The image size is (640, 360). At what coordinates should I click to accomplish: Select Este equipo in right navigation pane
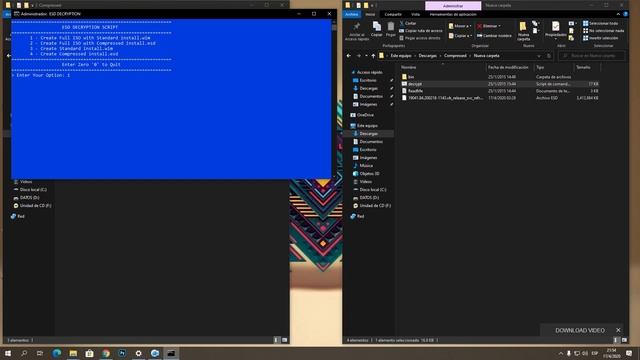coord(367,126)
